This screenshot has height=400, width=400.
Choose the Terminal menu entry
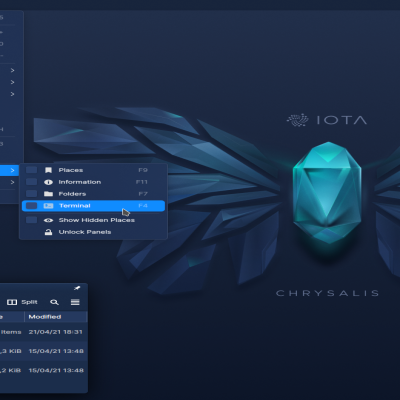click(93, 206)
